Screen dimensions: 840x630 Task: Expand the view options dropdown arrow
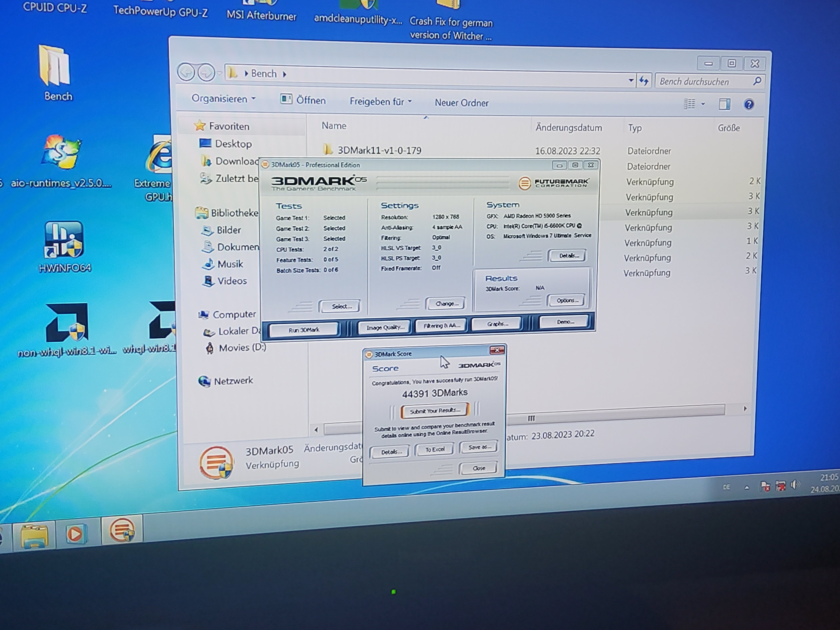[703, 104]
